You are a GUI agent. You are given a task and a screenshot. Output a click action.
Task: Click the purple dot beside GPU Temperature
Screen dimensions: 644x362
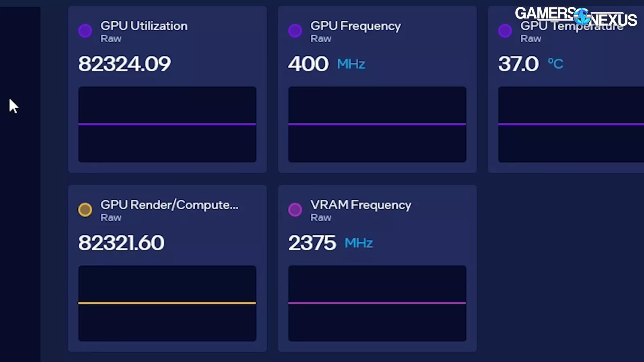(x=505, y=31)
